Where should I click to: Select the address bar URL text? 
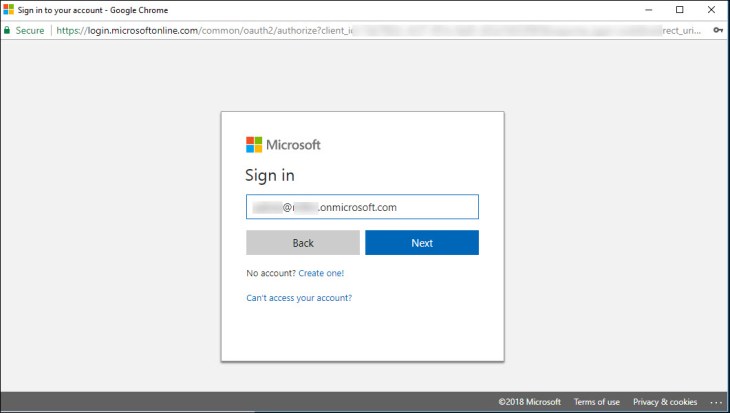pos(378,31)
